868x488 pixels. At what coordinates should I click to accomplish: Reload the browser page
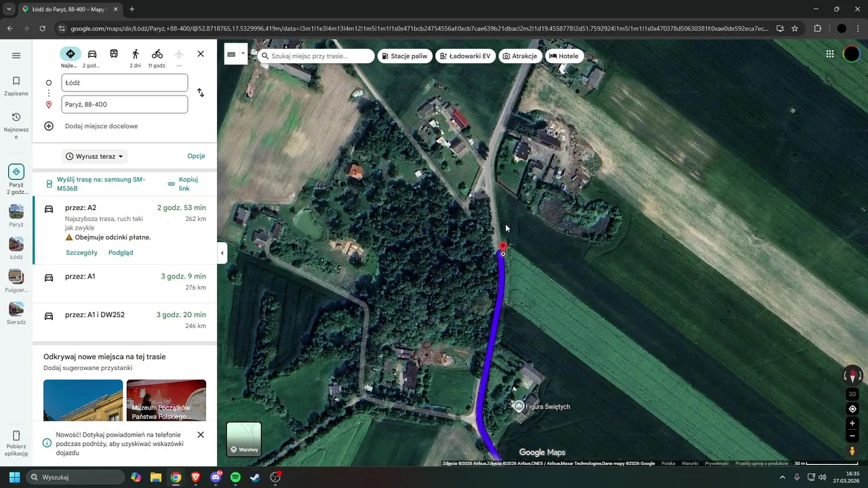[43, 28]
